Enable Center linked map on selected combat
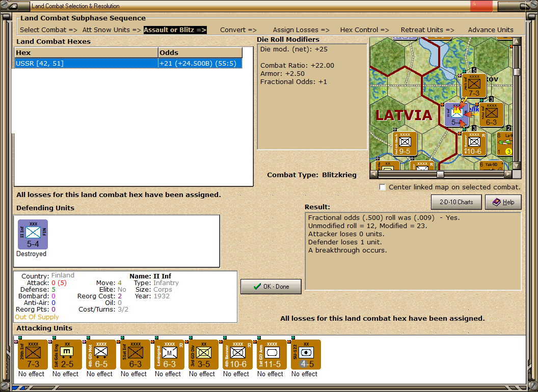This screenshot has width=538, height=392. (x=382, y=187)
